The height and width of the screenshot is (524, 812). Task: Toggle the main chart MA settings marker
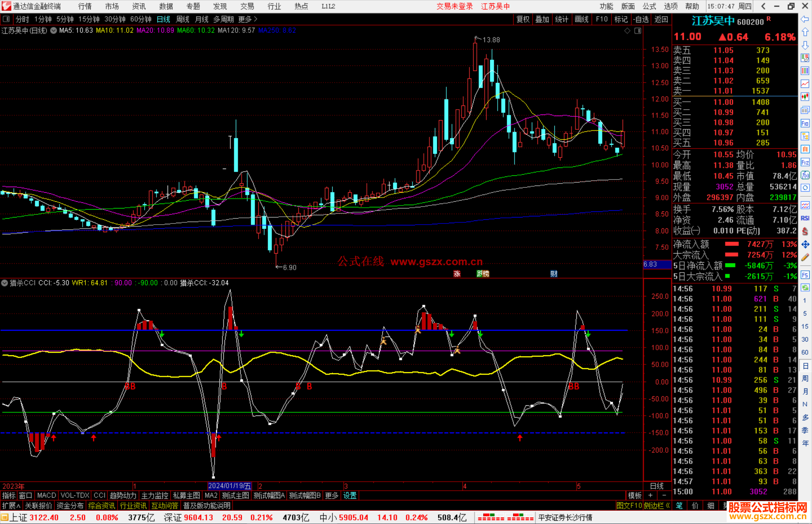click(54, 30)
